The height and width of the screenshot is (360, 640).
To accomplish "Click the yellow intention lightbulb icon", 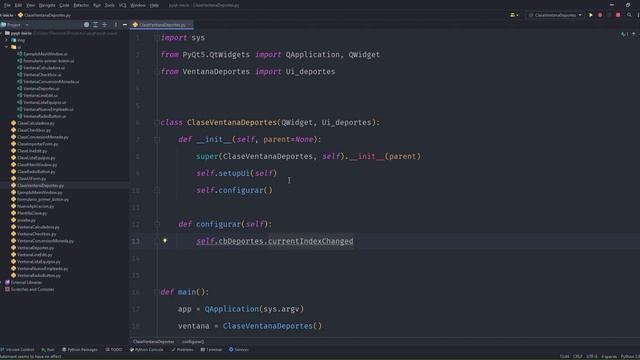I will pos(165,241).
